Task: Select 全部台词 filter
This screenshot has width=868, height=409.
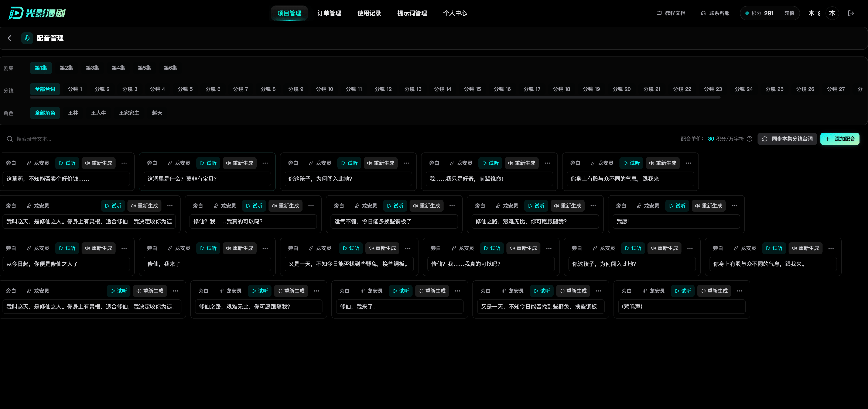Action: point(45,89)
